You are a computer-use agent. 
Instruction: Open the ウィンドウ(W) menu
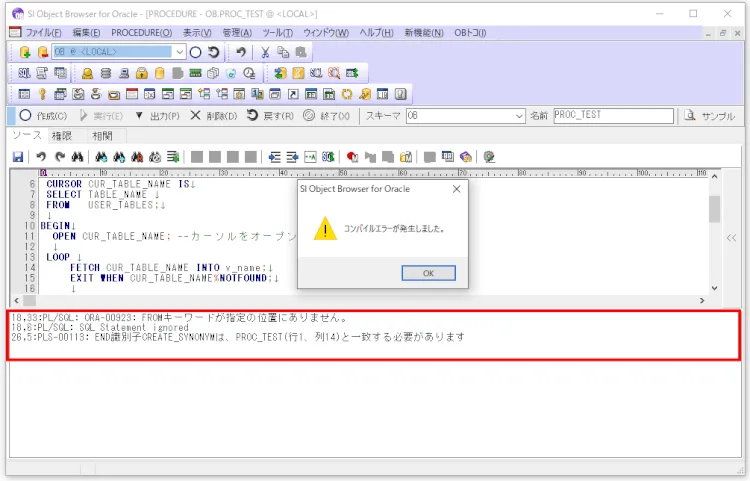tap(326, 33)
